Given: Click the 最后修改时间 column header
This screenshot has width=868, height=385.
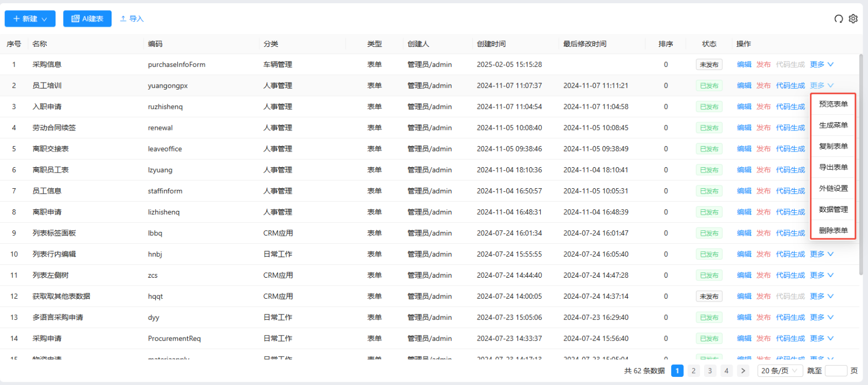Looking at the screenshot, I should (585, 44).
